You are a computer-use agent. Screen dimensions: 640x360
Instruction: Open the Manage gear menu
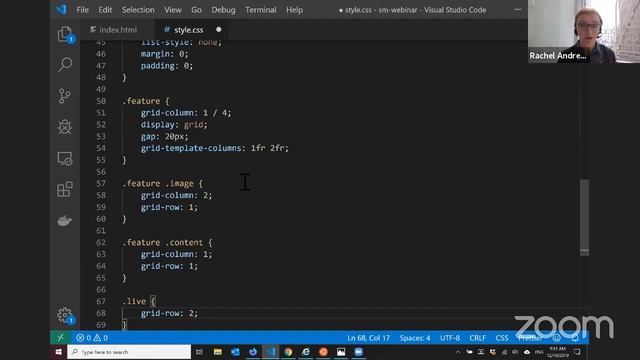[x=65, y=315]
